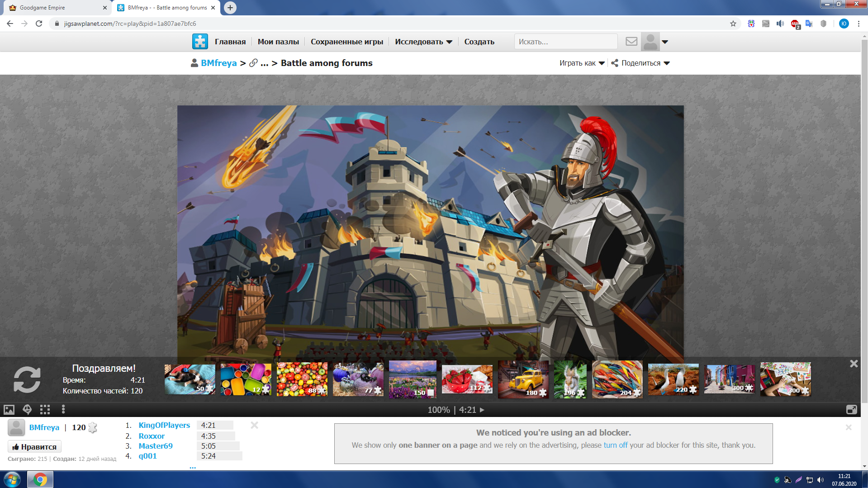Screen dimensions: 868x488
Task: Close the leaderboard list
Action: coord(255,425)
